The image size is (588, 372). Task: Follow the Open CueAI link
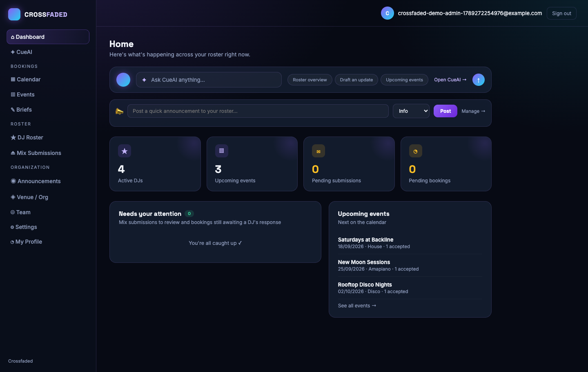[x=450, y=80]
